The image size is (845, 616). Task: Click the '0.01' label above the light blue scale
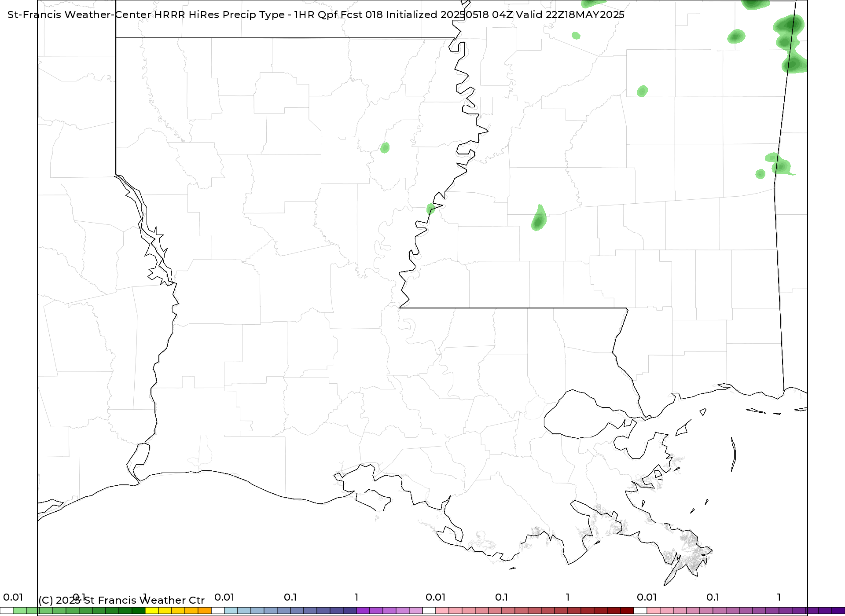pos(224,597)
